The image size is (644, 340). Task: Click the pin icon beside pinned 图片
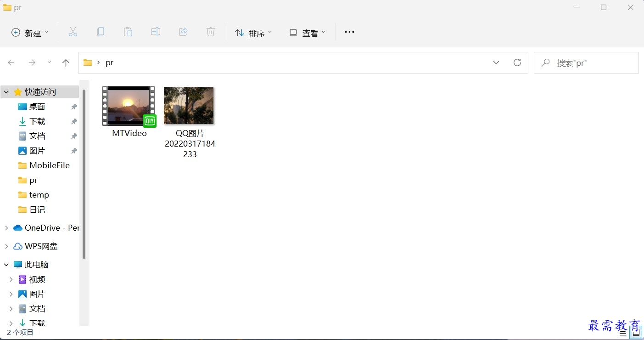click(74, 151)
